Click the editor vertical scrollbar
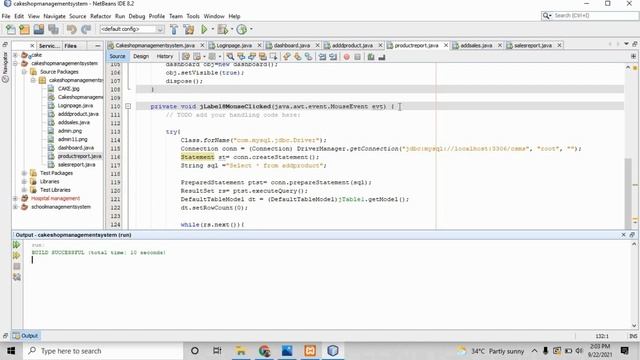The width and height of the screenshot is (640, 360). click(x=628, y=193)
